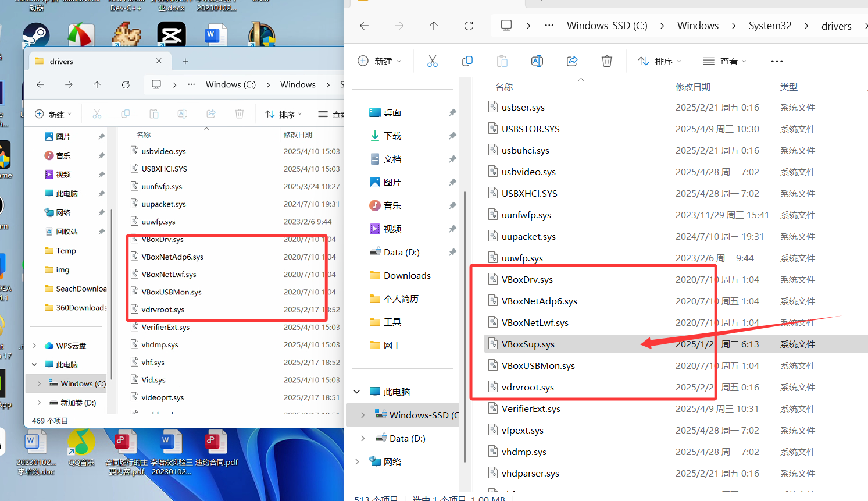Select 个人简历 folder in right sidebar
The width and height of the screenshot is (868, 501).
[x=394, y=299]
